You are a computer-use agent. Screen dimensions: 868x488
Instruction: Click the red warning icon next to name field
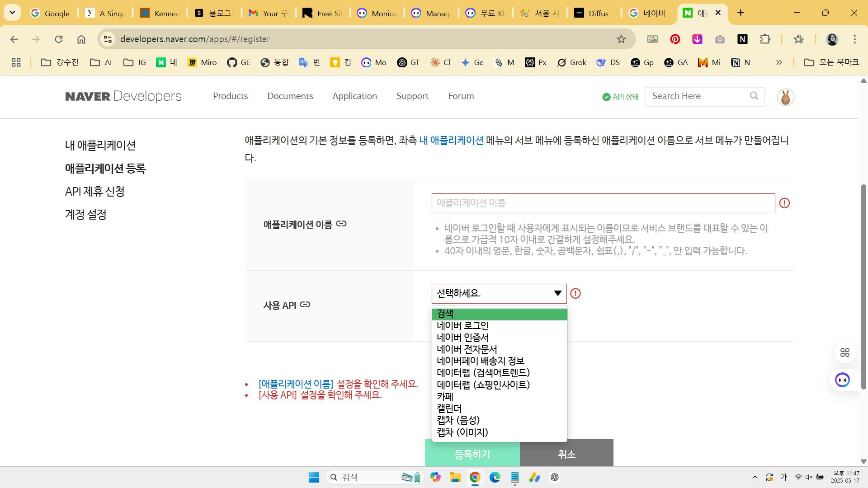pyautogui.click(x=784, y=203)
